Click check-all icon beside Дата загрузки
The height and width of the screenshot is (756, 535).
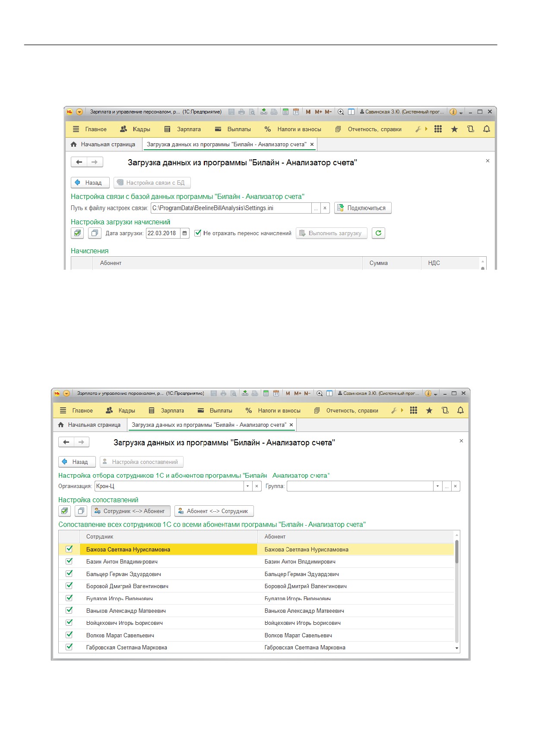coord(77,233)
